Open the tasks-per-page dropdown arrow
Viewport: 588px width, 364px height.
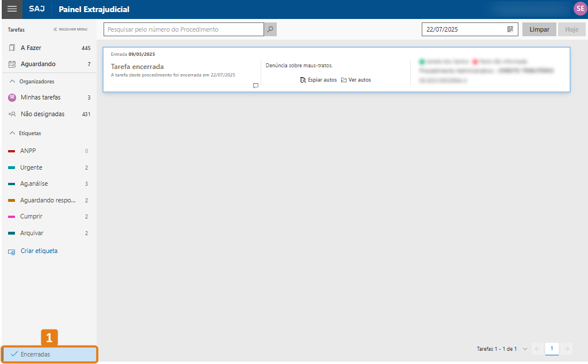tap(525, 349)
